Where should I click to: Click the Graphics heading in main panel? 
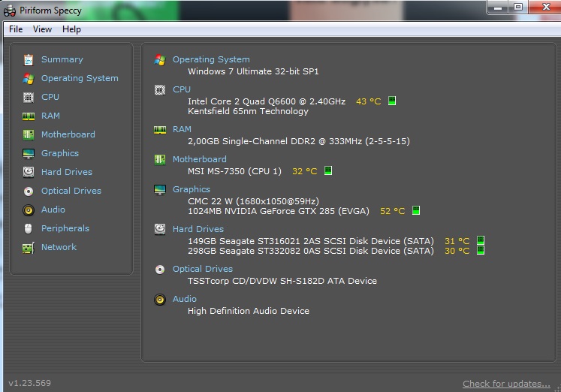click(191, 189)
